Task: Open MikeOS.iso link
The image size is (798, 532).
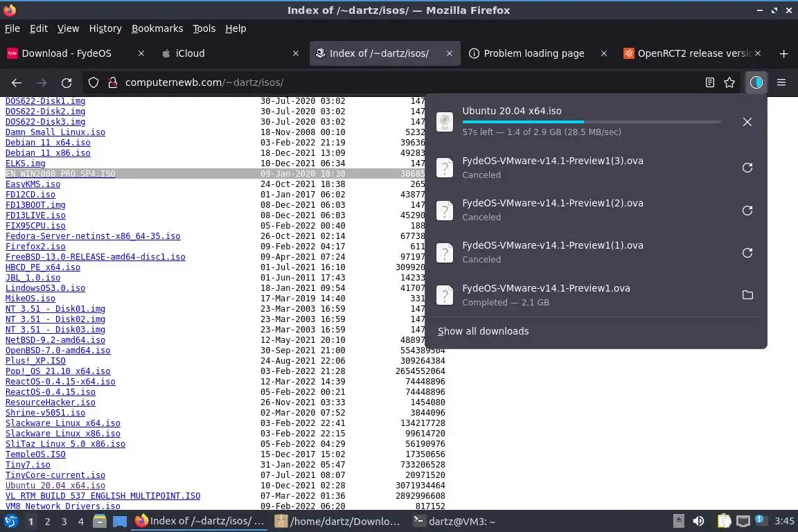Action: [30, 299]
